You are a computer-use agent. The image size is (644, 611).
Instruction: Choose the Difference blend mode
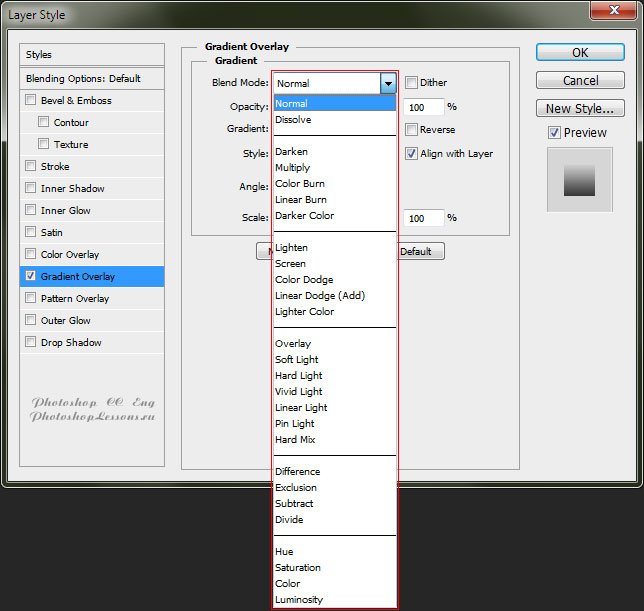pos(298,472)
